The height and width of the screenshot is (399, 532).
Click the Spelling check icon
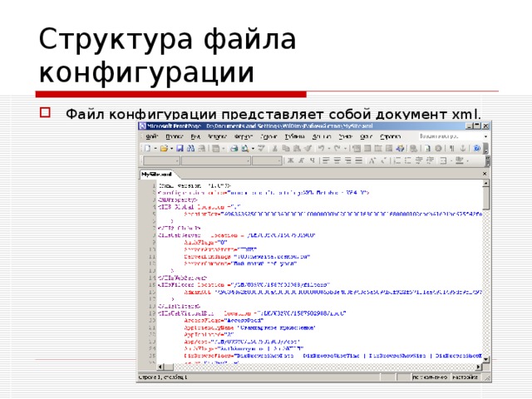click(261, 148)
